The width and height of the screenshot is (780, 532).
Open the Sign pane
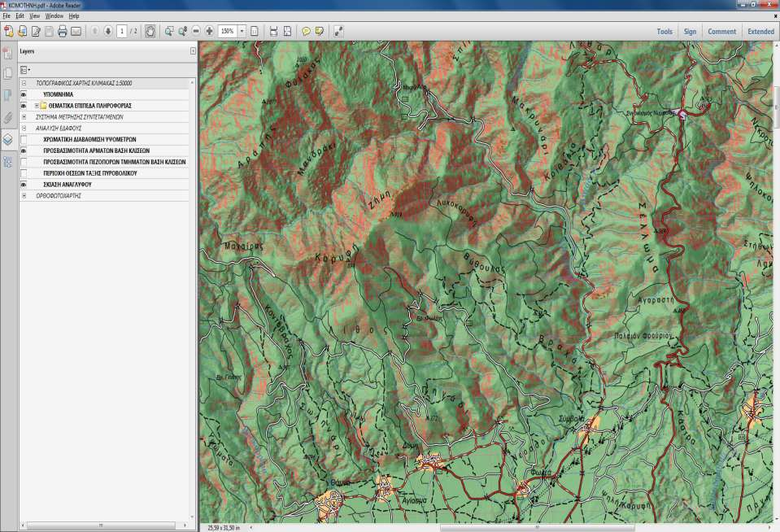(690, 32)
